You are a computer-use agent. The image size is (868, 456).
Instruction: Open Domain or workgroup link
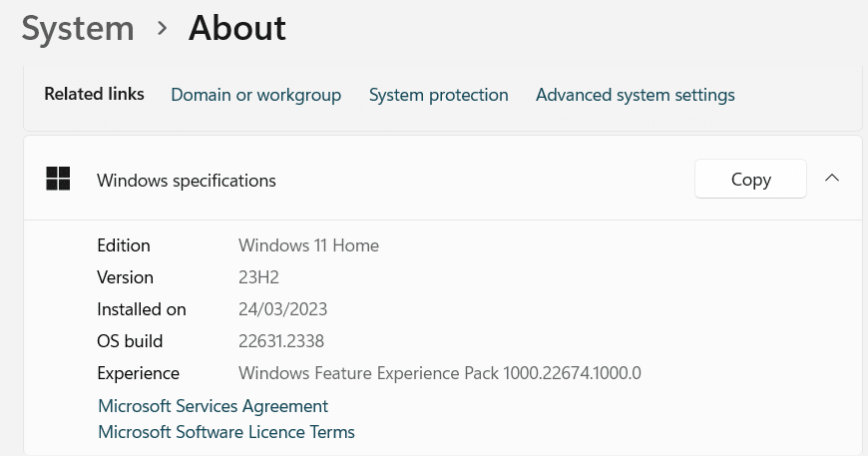pos(255,95)
